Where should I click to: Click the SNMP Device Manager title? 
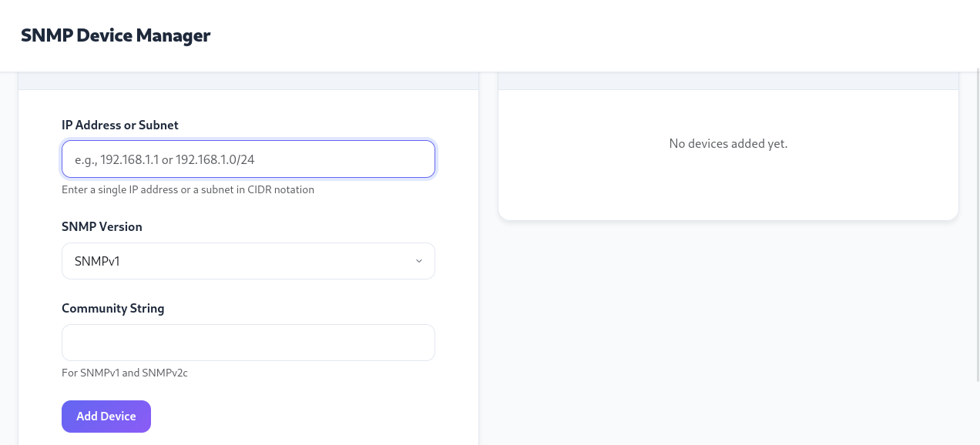tap(116, 35)
